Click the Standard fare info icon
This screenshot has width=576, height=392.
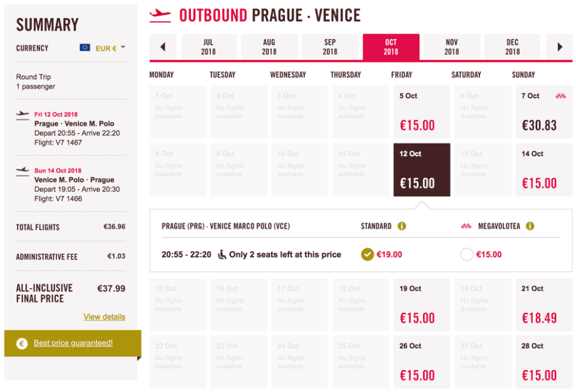pyautogui.click(x=402, y=226)
